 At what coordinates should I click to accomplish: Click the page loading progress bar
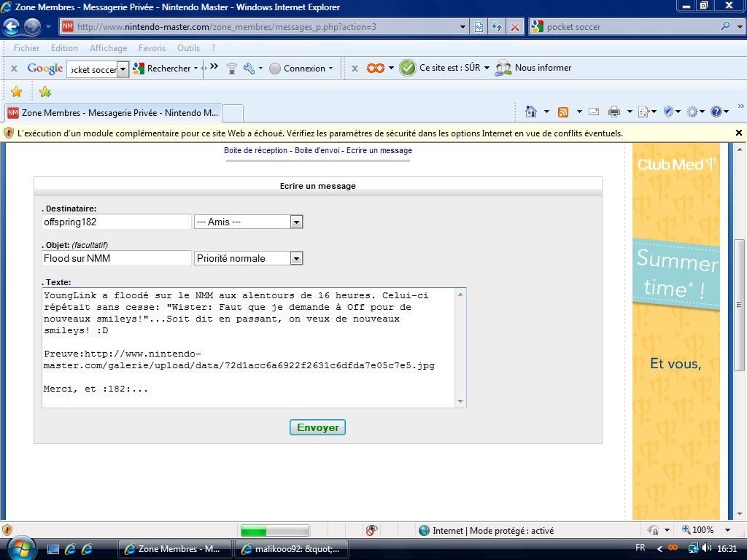tap(274, 530)
